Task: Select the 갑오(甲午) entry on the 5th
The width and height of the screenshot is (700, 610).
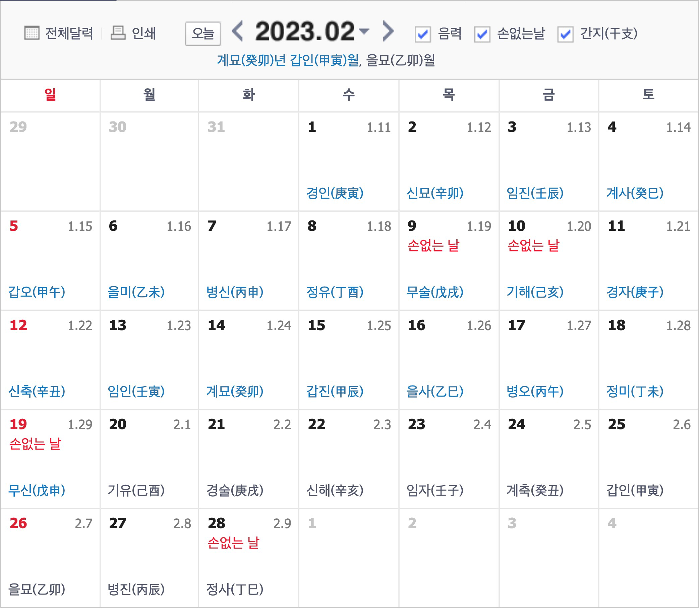Action: click(x=37, y=292)
